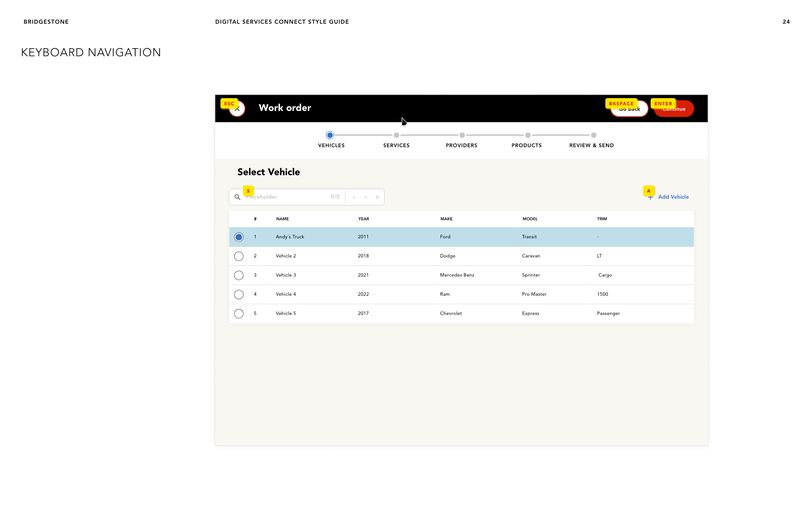The height and width of the screenshot is (524, 812).
Task: Switch to Review & Send step
Action: click(x=593, y=135)
